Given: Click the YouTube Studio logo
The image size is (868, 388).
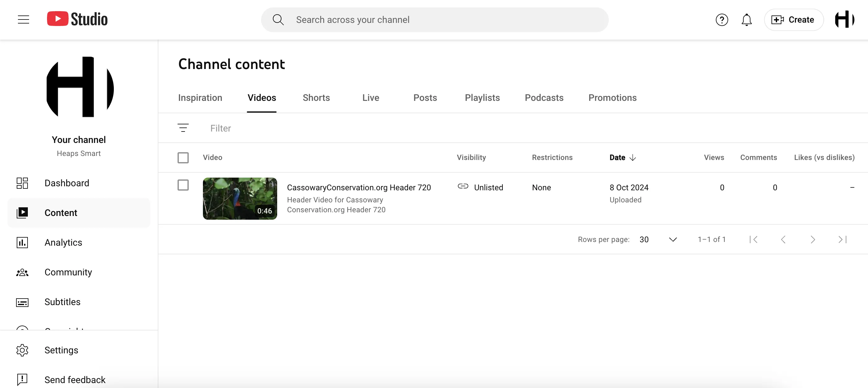Looking at the screenshot, I should [77, 19].
